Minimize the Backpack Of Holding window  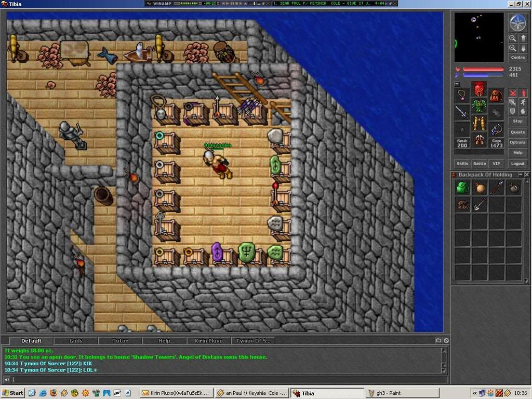(521, 175)
